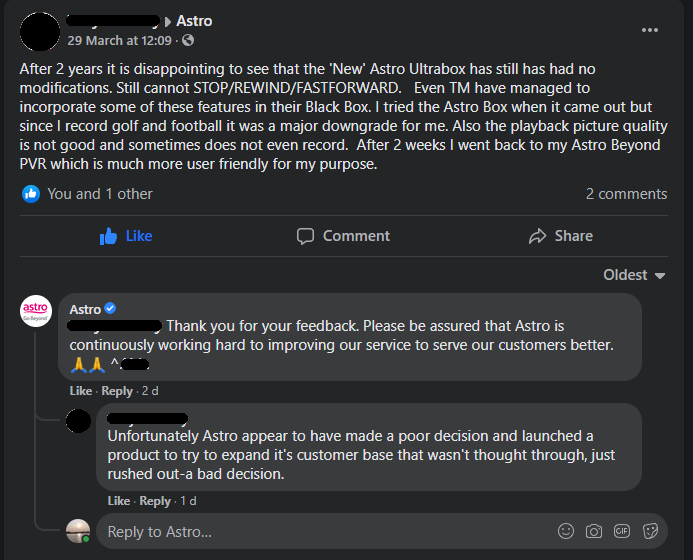
Task: Click the emoji icon in reply box
Action: pos(566,531)
